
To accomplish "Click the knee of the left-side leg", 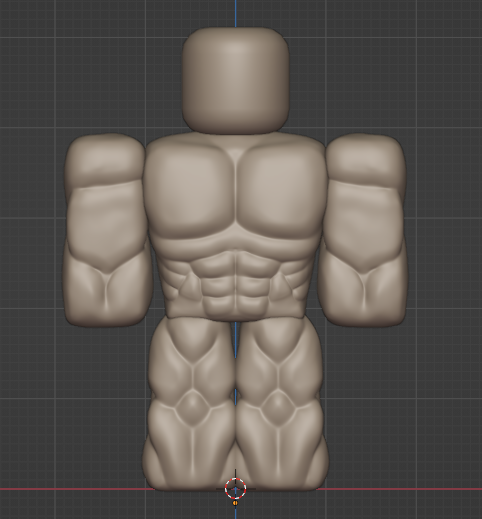I will [x=192, y=408].
